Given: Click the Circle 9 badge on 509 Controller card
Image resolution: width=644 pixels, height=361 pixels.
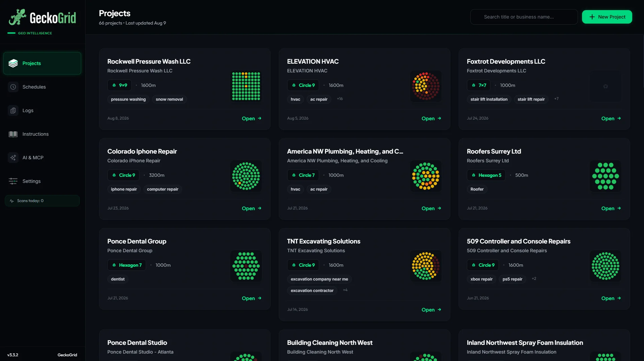Looking at the screenshot, I should (483, 265).
